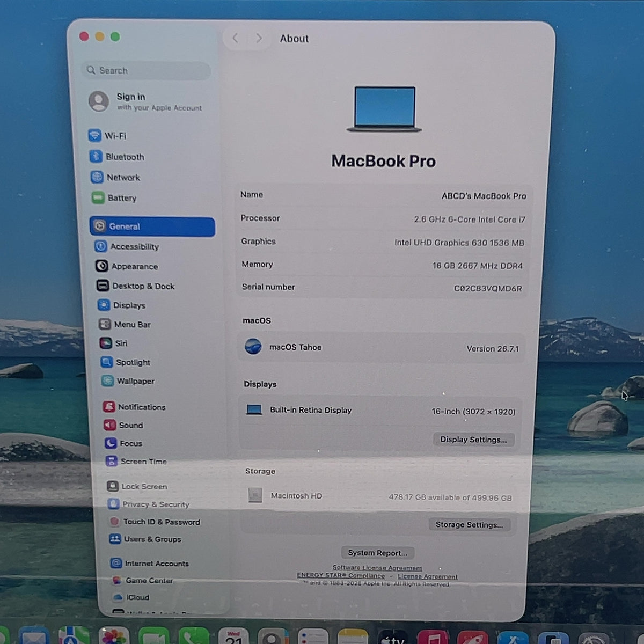
Task: Select Lock Screen in the sidebar
Action: point(137,486)
